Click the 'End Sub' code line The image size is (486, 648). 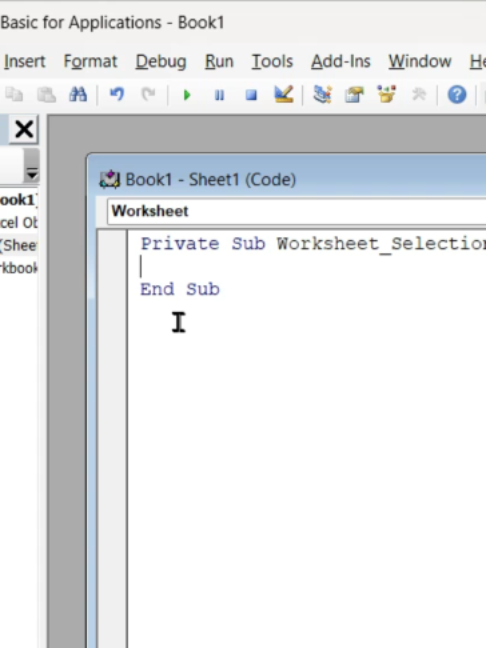(x=180, y=289)
